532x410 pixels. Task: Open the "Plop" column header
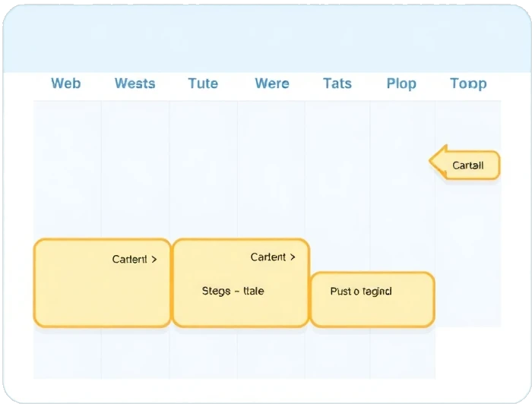pyautogui.click(x=401, y=84)
